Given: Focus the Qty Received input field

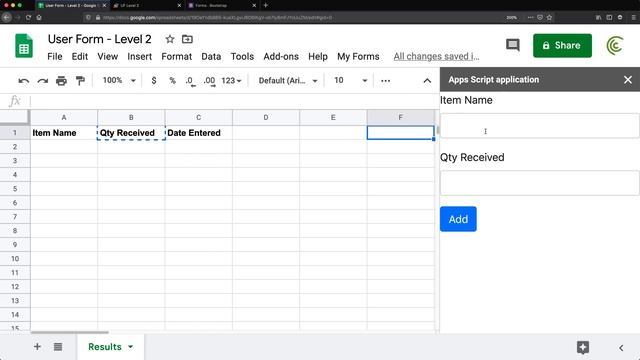Looking at the screenshot, I should coord(540,183).
